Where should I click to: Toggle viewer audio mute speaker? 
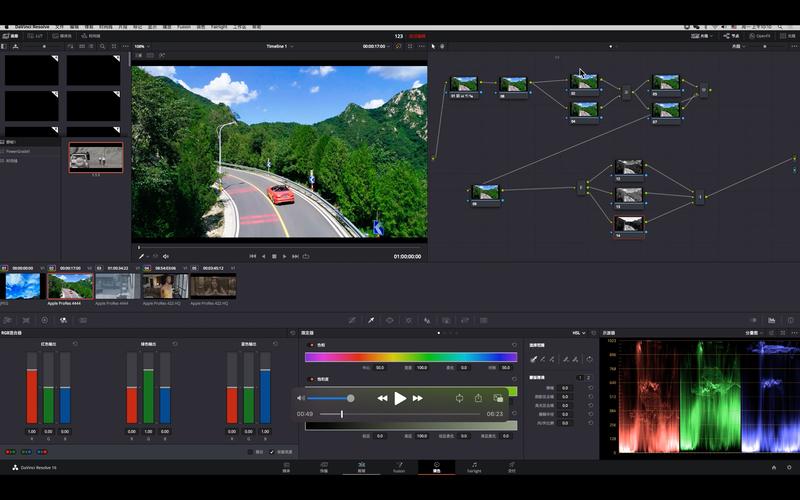tap(166, 257)
